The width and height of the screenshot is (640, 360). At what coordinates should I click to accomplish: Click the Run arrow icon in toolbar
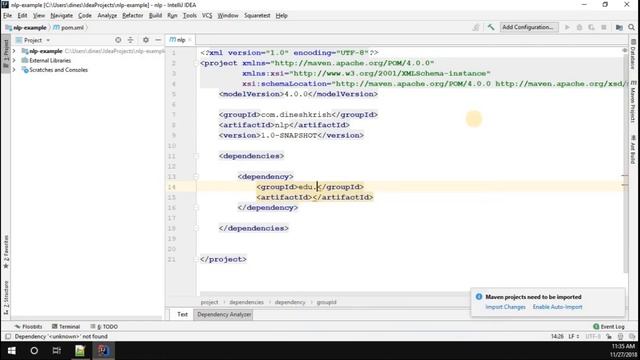[x=567, y=27]
